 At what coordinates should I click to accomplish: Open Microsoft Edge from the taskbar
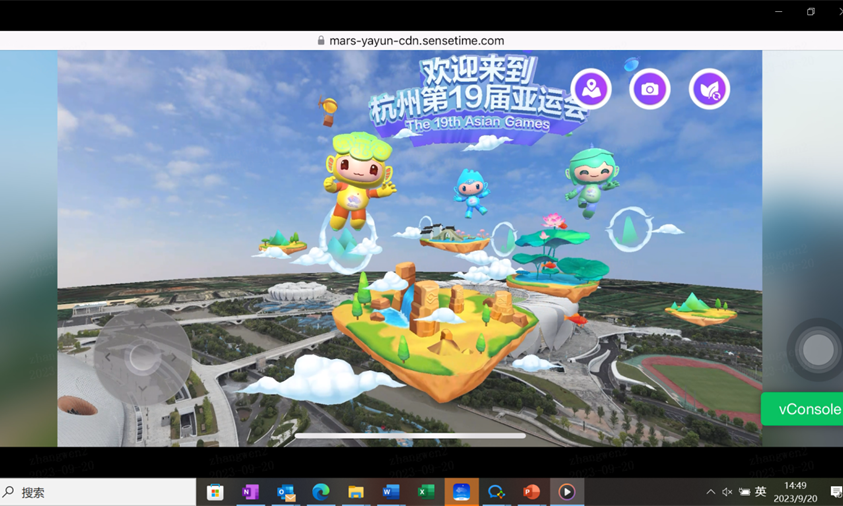click(321, 492)
